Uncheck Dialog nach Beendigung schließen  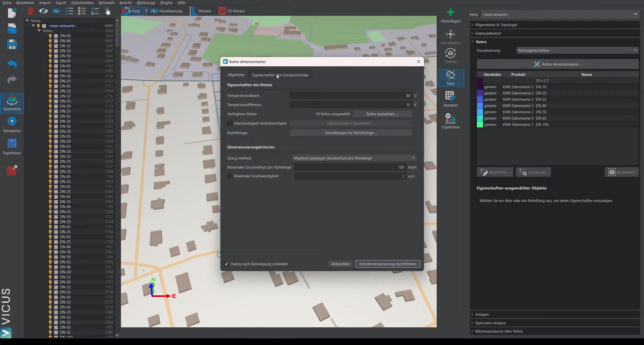click(226, 264)
